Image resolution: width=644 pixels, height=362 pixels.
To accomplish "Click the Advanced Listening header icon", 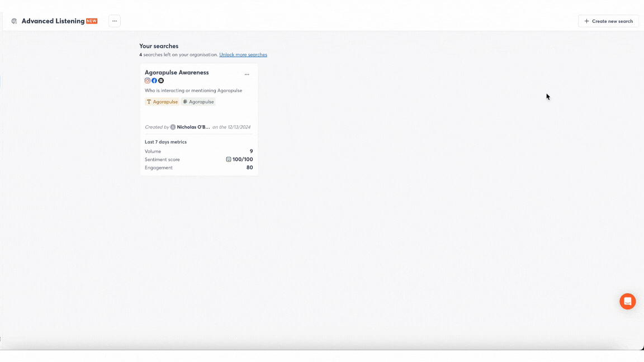I will click(14, 21).
